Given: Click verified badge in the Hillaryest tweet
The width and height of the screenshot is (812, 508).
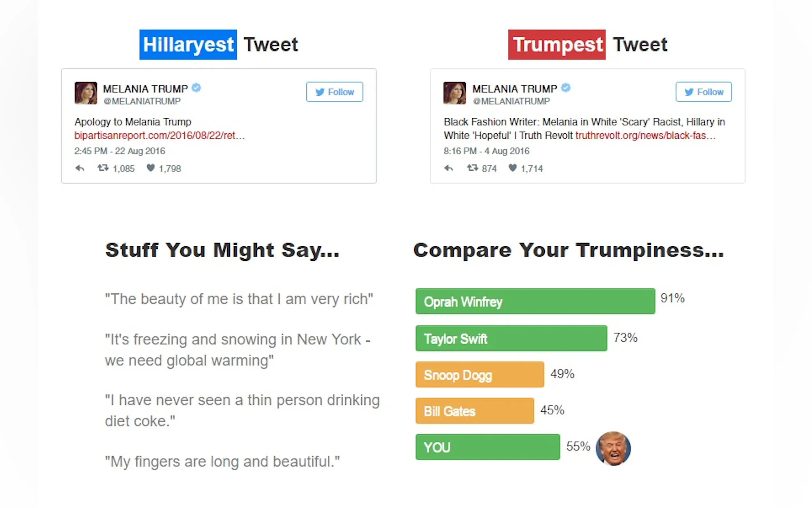Looking at the screenshot, I should click(196, 88).
